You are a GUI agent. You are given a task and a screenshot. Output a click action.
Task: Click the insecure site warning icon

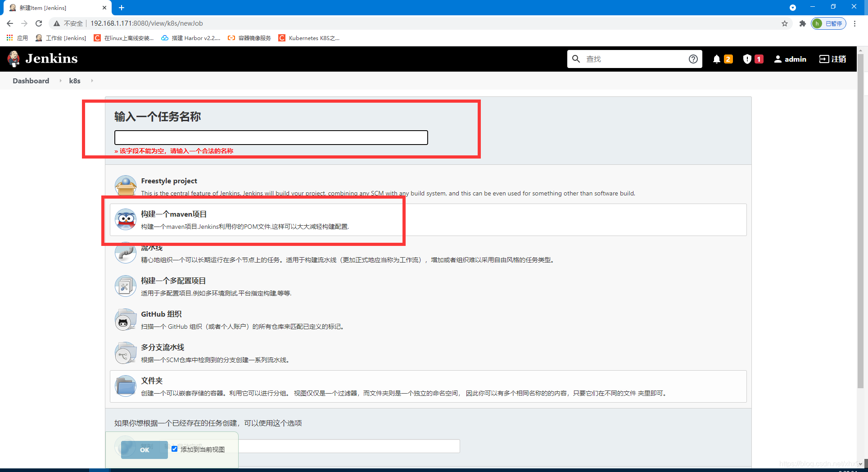[x=57, y=23]
